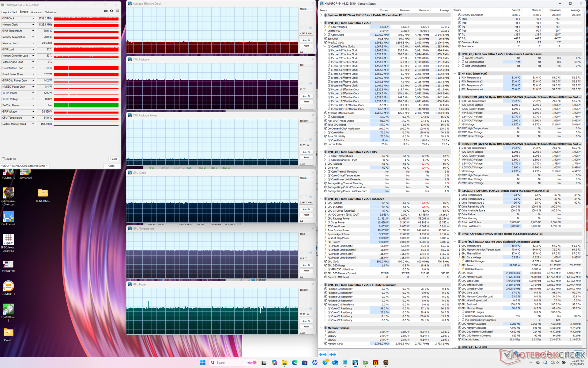This screenshot has width=588, height=368.
Task: Open GPU-Z hamburger menu
Action: coord(117,11)
